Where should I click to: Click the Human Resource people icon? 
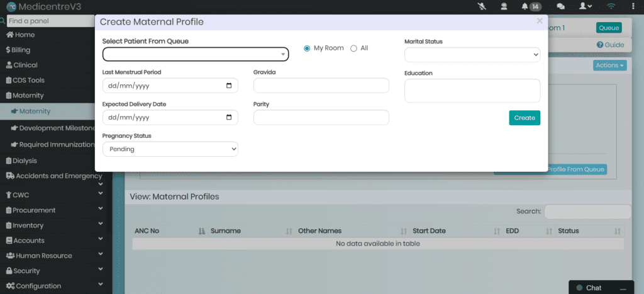[10, 256]
